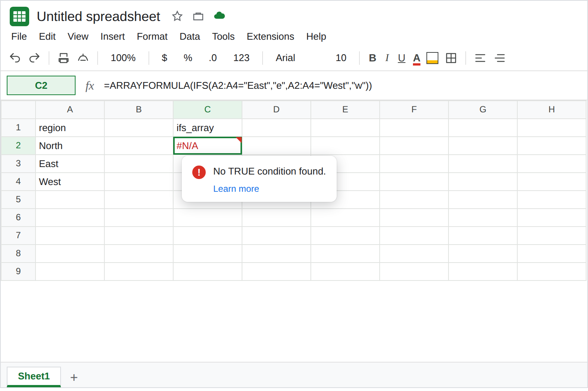Activate the paint format tool

83,58
